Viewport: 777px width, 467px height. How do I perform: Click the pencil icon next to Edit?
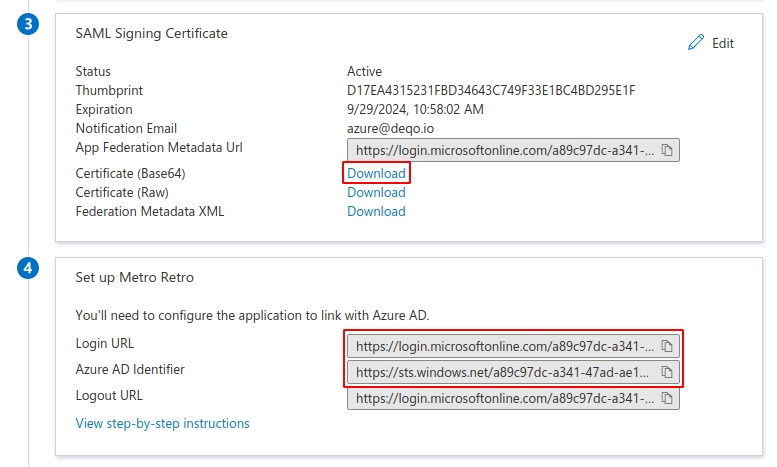pos(696,43)
